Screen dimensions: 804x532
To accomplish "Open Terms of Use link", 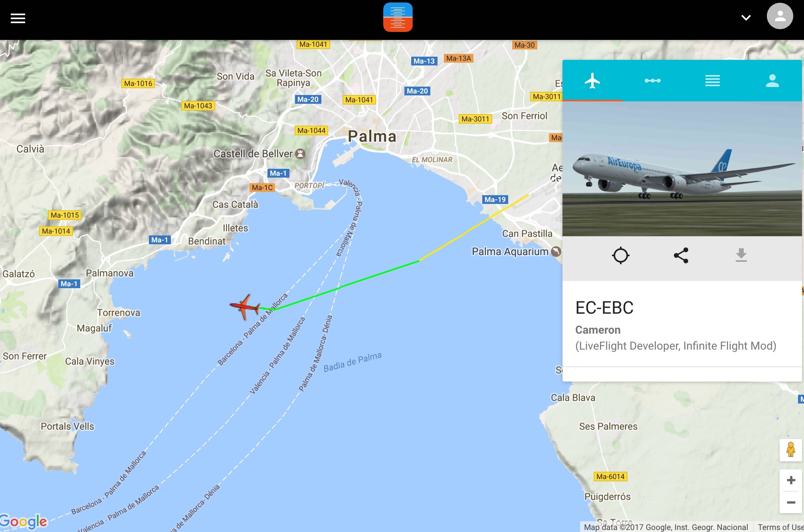I will pos(780,527).
